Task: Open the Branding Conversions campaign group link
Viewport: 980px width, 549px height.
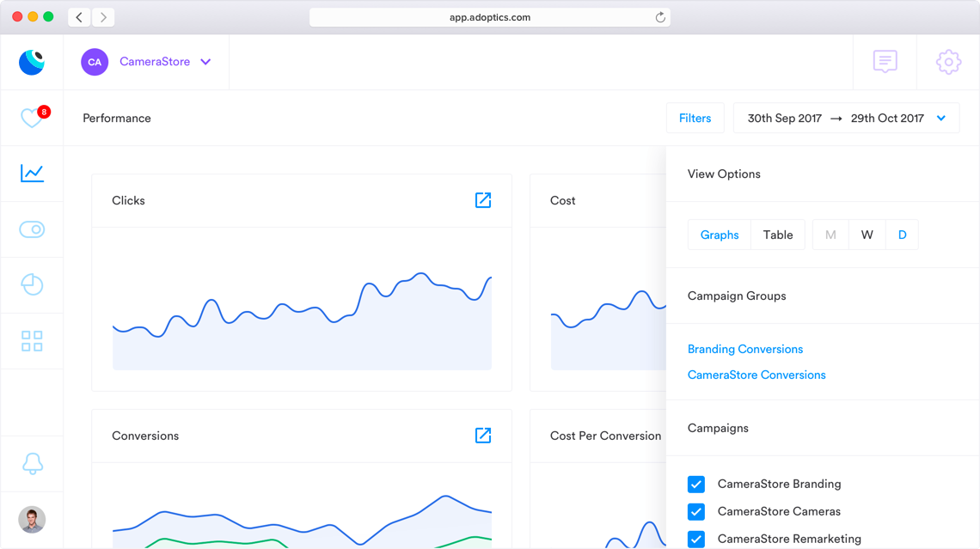Action: pyautogui.click(x=745, y=349)
